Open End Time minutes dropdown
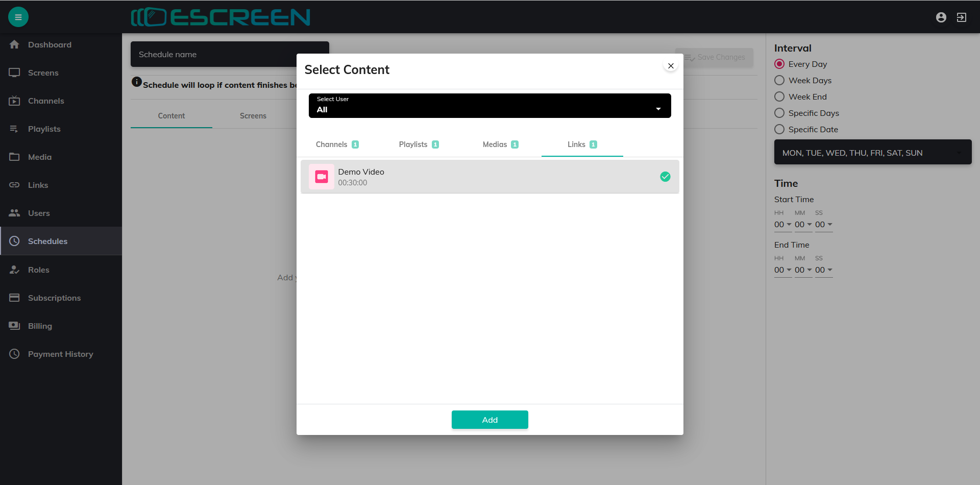The height and width of the screenshot is (485, 980). [803, 270]
